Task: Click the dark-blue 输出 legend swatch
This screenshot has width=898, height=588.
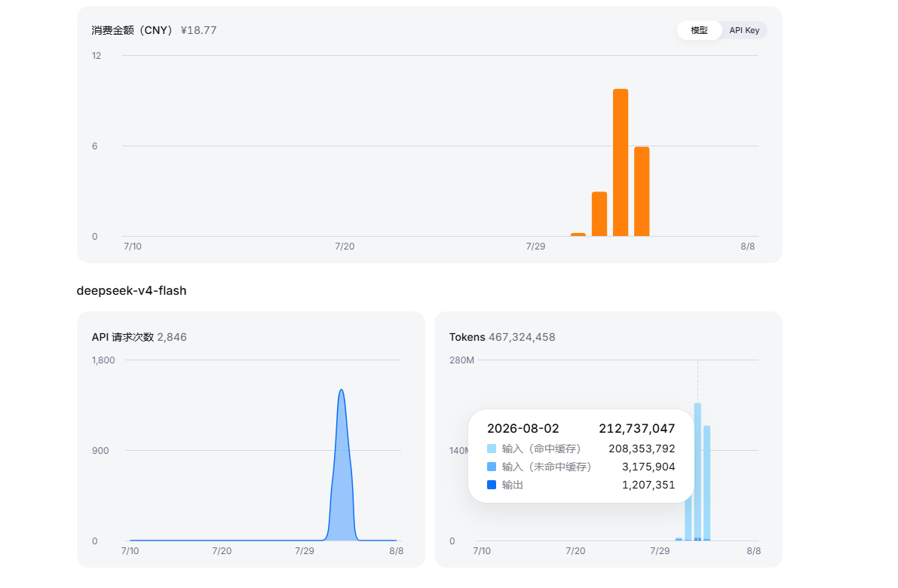Action: click(492, 485)
